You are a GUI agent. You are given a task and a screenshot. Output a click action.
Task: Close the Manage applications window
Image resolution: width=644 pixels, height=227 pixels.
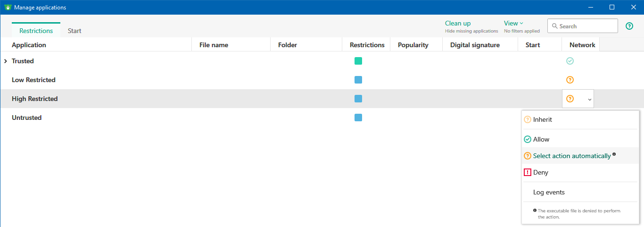coord(633,7)
